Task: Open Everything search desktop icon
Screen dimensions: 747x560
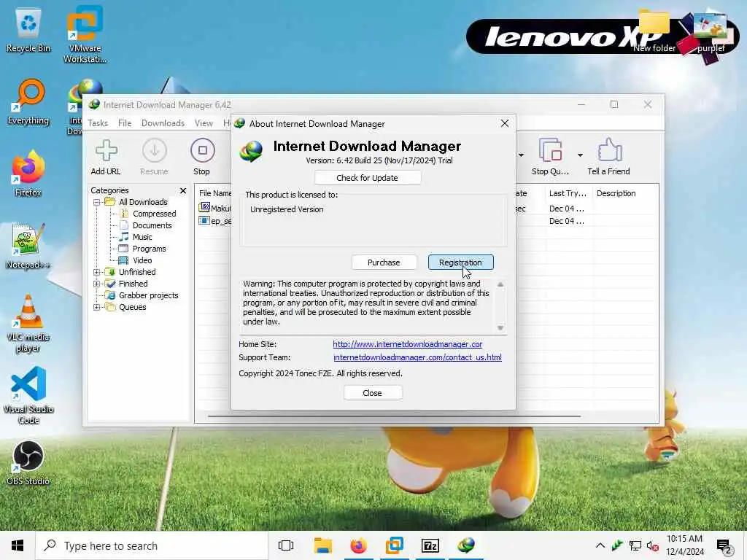Action: tap(28, 102)
